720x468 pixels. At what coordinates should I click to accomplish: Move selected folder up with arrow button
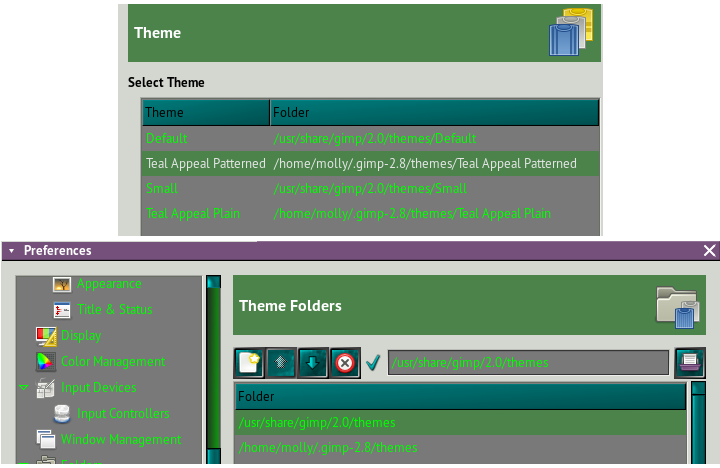coord(281,363)
